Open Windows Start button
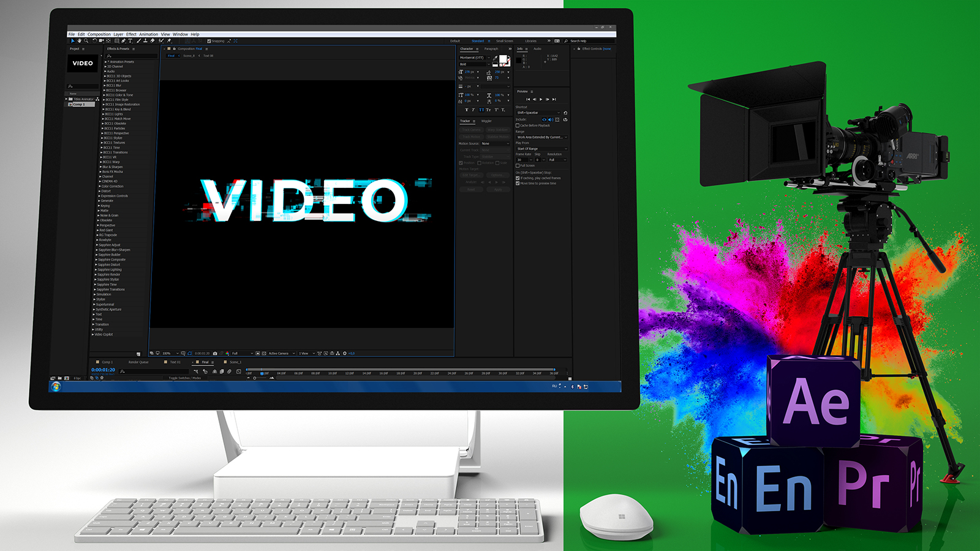 56,387
